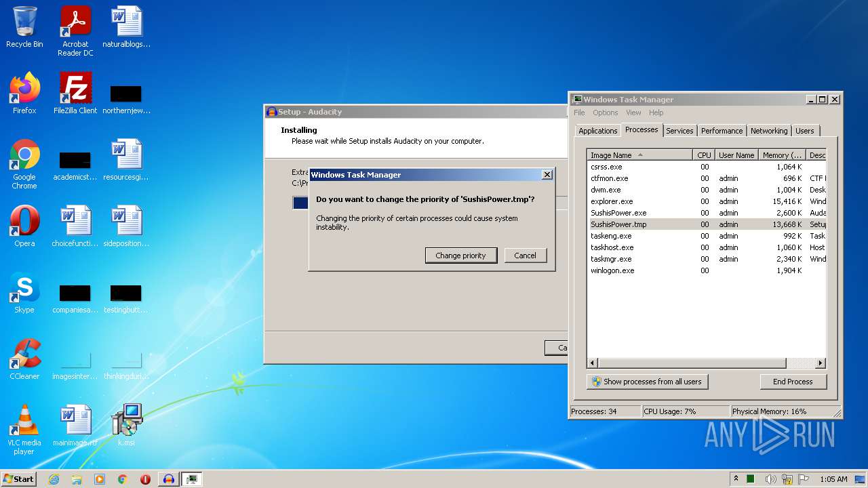
Task: Sort processes by Image Name column
Action: point(640,155)
